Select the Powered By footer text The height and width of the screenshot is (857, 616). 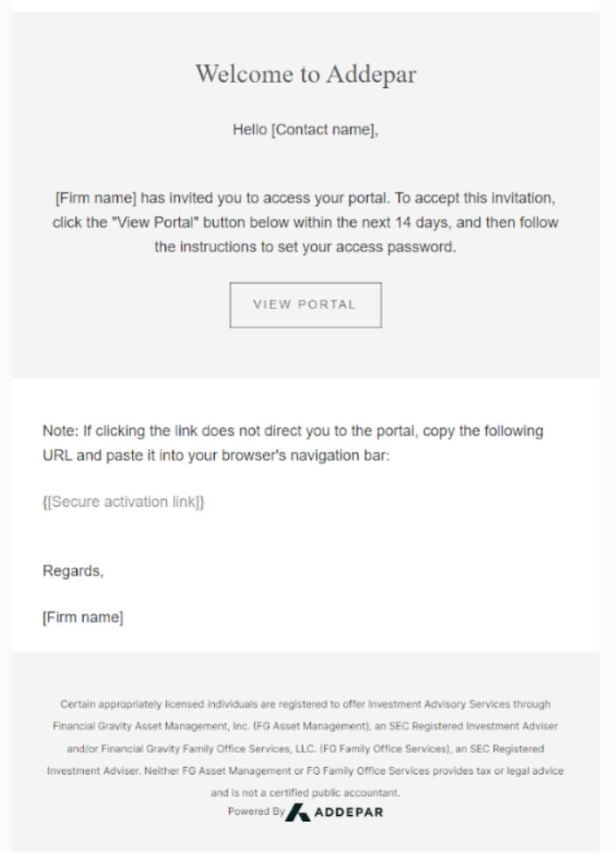click(256, 811)
